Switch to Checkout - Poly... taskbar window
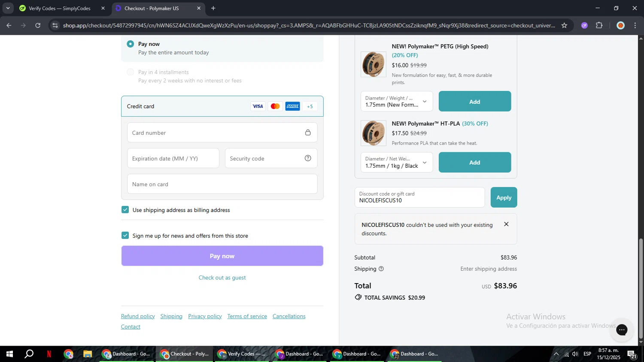644x362 pixels. point(184,354)
